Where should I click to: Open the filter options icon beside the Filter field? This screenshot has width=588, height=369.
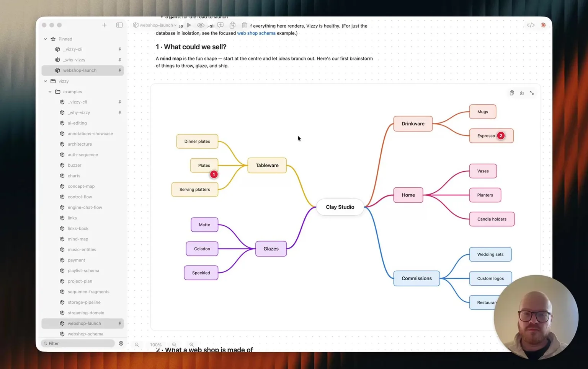tap(121, 343)
